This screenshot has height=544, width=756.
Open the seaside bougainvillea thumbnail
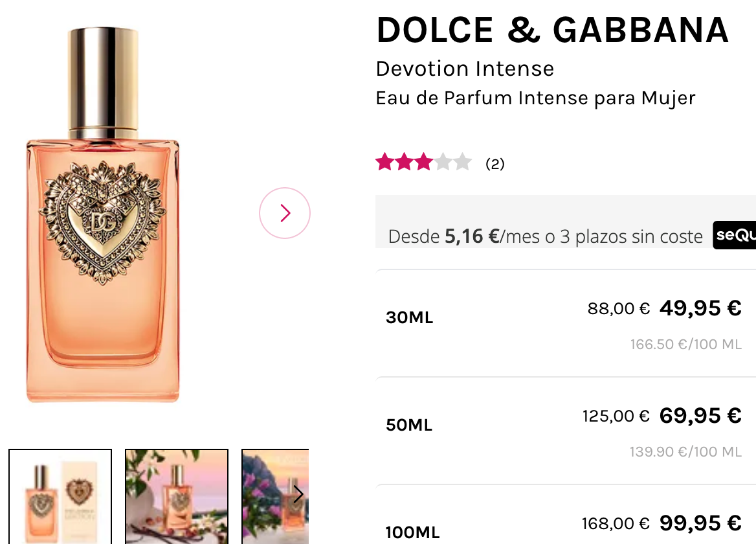click(x=275, y=497)
